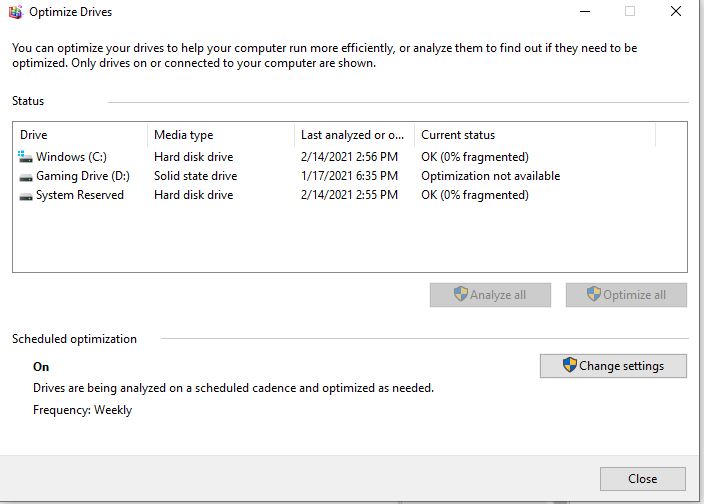704x504 pixels.
Task: Select the System Reserved drive icon
Action: point(26,196)
